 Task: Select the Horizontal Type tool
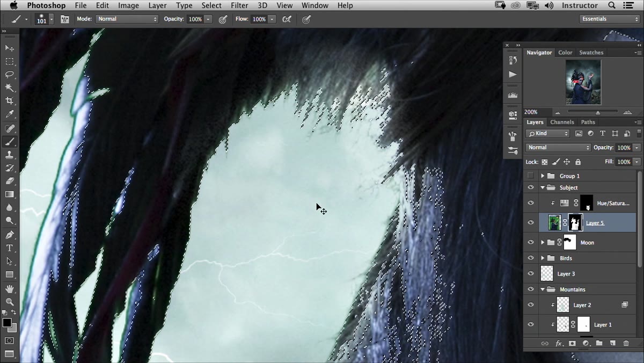tap(10, 248)
